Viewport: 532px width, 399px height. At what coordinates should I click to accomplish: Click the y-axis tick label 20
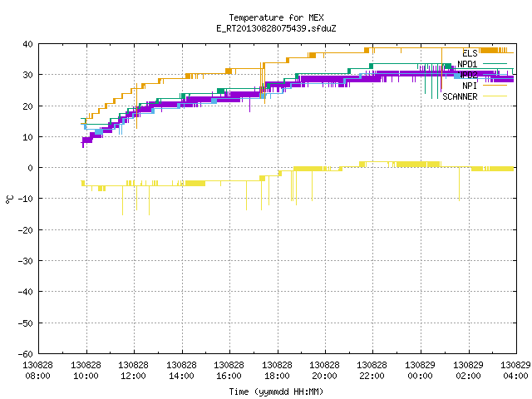[x=27, y=106]
